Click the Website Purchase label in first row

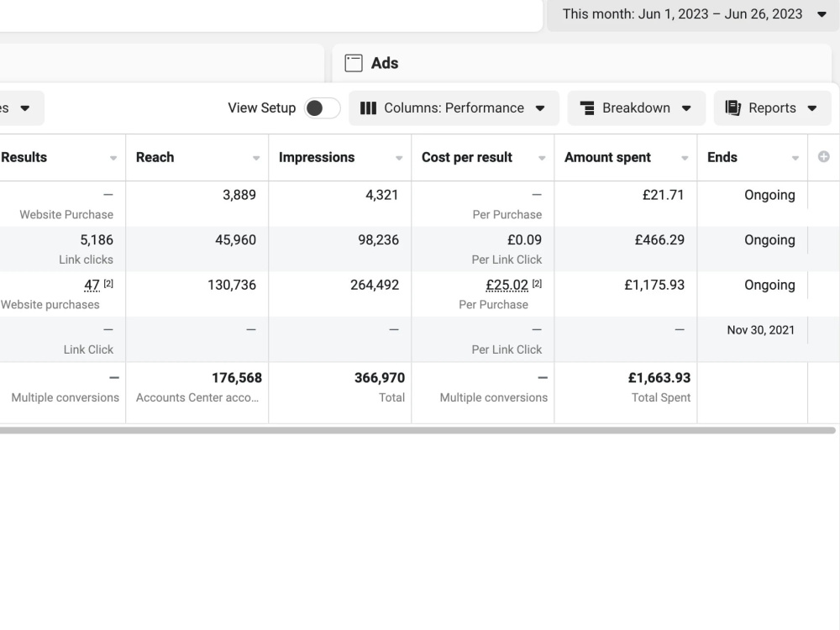click(x=66, y=215)
